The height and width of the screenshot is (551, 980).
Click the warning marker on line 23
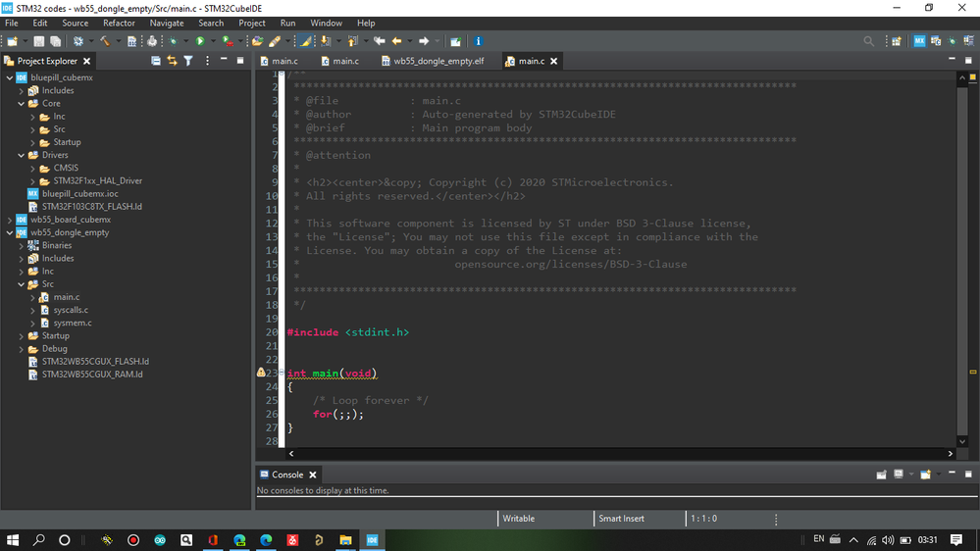pyautogui.click(x=261, y=373)
